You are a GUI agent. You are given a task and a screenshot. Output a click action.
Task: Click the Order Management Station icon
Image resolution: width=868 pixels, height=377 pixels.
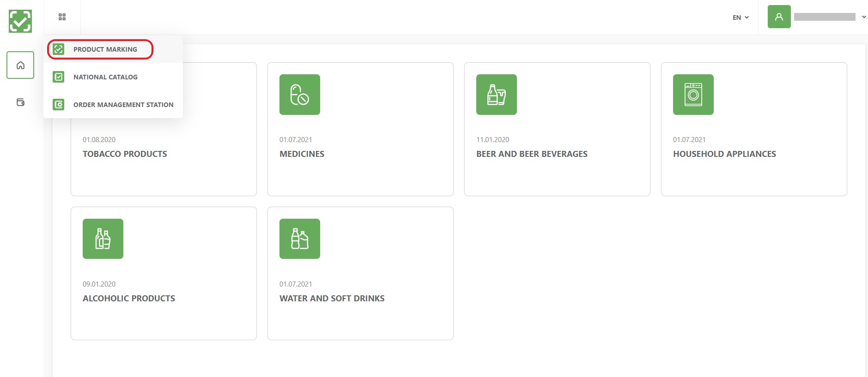pyautogui.click(x=59, y=104)
